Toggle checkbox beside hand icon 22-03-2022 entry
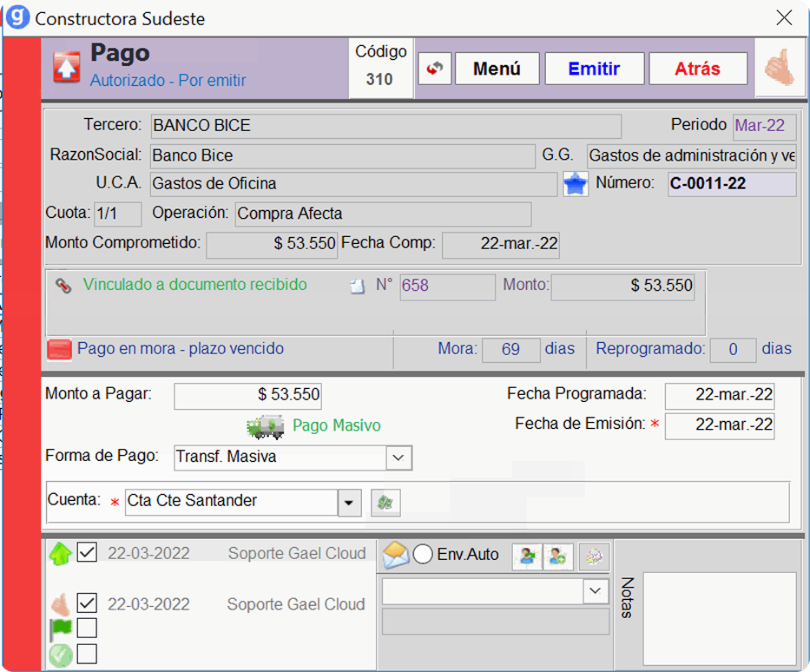 (x=87, y=603)
